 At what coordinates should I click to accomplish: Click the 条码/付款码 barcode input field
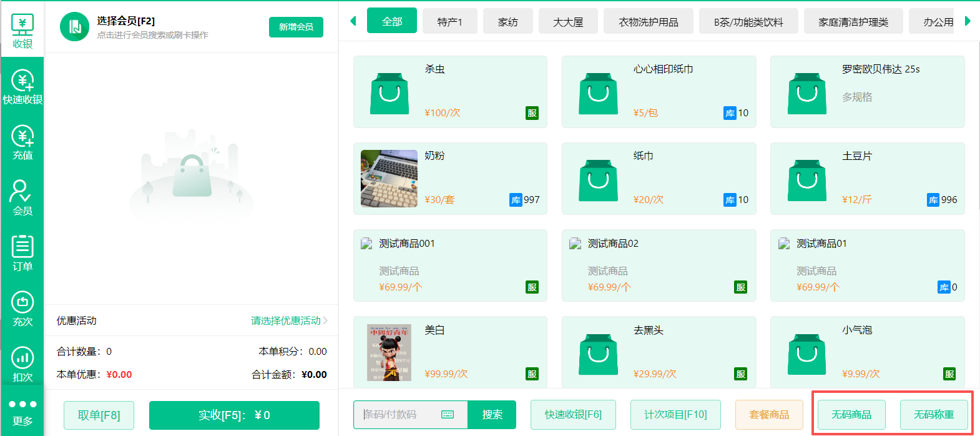click(x=411, y=415)
